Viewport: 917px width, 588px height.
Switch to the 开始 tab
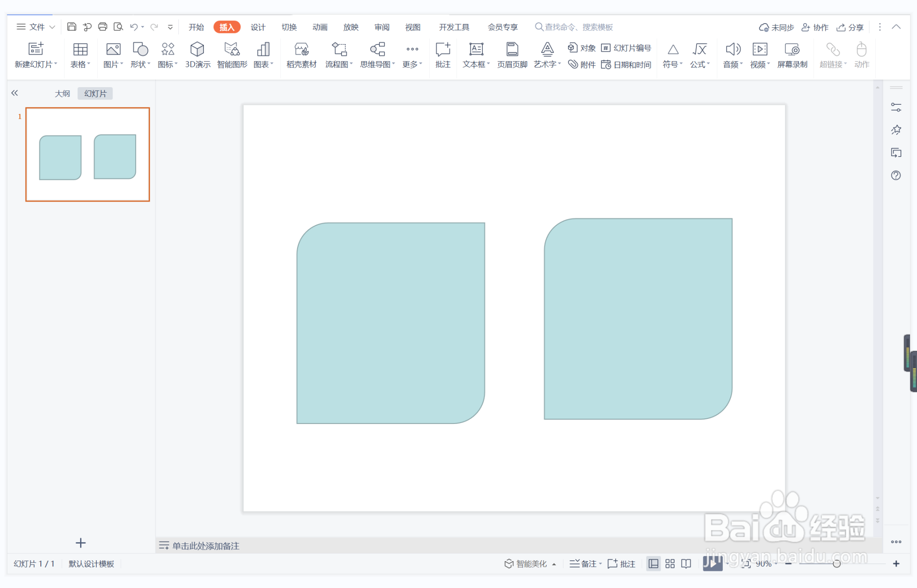[x=196, y=27]
